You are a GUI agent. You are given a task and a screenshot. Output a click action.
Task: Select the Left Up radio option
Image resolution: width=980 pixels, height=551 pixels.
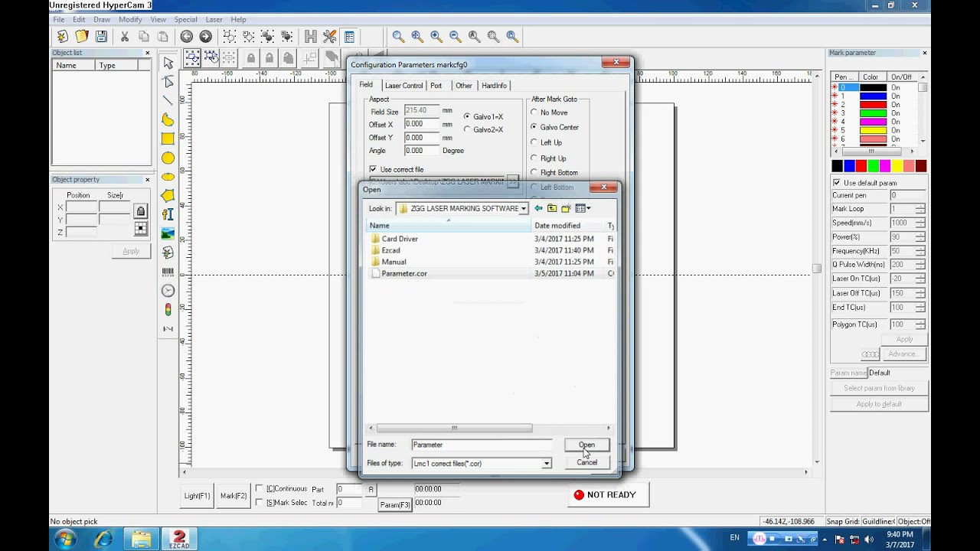(534, 142)
